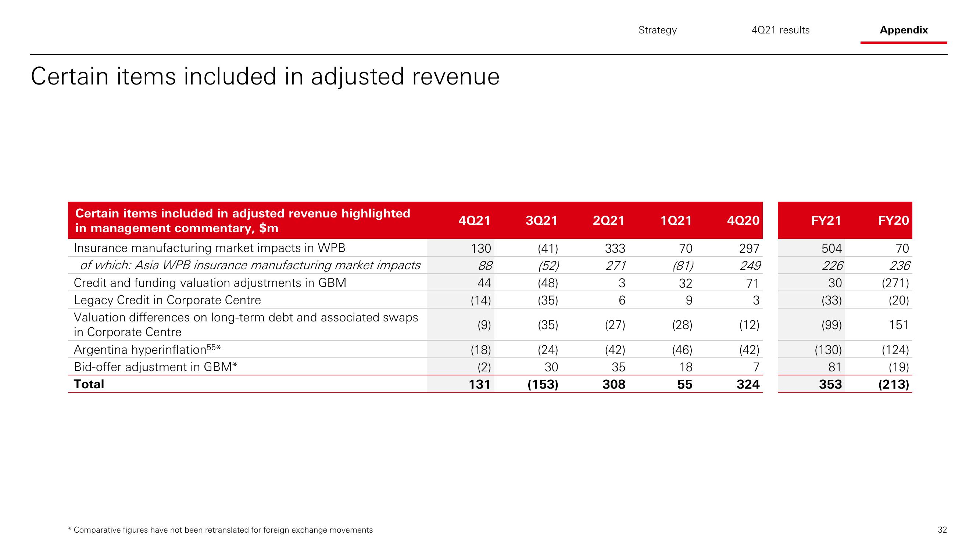Select row 'Legacy Credit in Corporate Centre'
This screenshot has height=551, width=980.
click(x=167, y=300)
